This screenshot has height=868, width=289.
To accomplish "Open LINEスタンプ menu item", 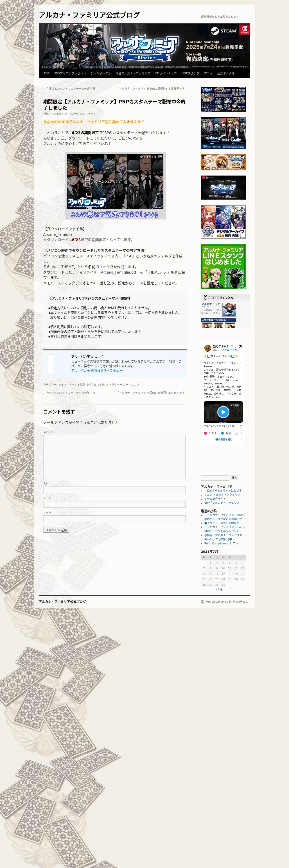I will 190,73.
